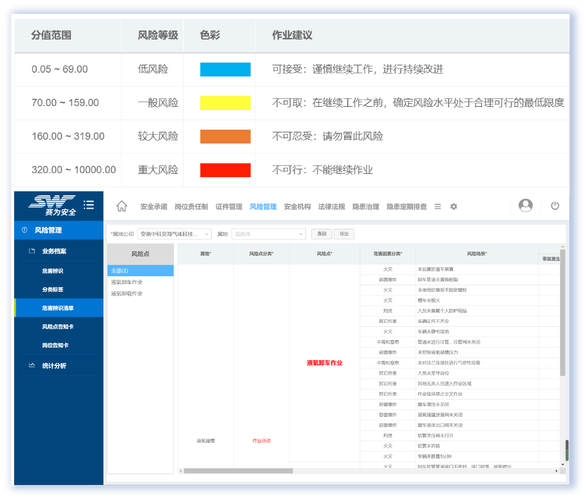Open 安全机构 in the top navigation
Screen dimensions: 587x500
297,207
